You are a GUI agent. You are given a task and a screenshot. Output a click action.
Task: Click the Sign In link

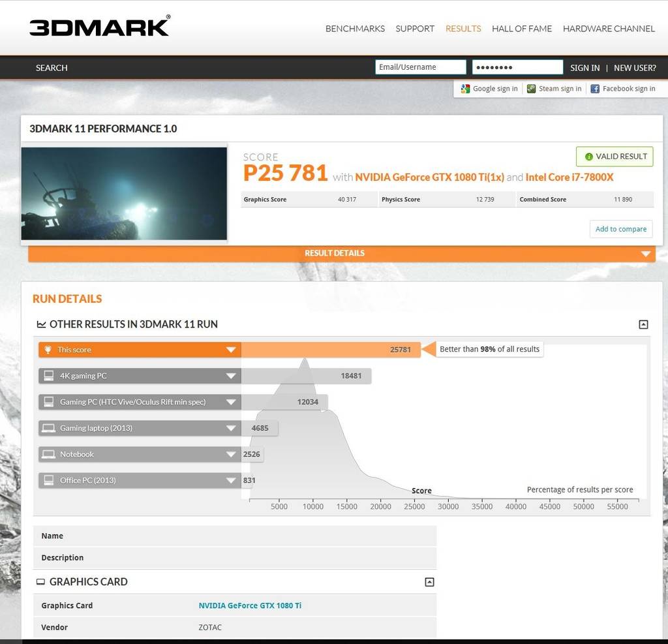click(x=585, y=68)
